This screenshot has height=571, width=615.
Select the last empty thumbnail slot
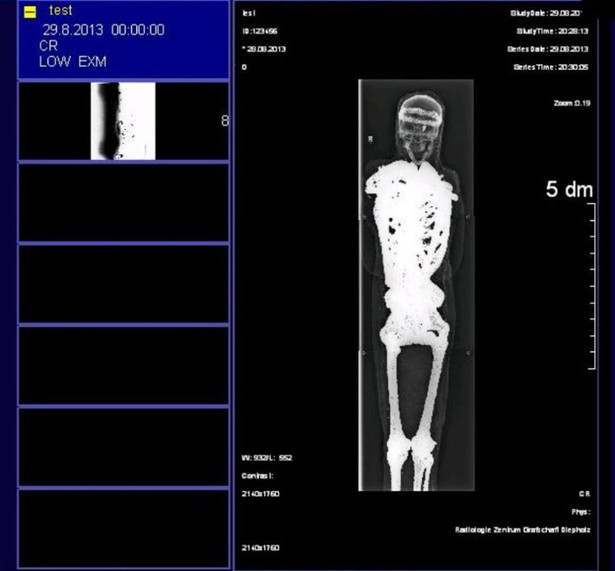tap(124, 528)
